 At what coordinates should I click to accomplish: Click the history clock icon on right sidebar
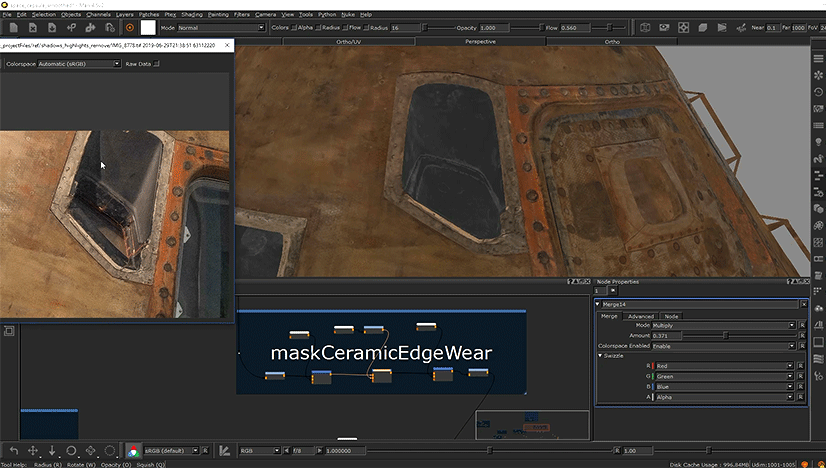(x=818, y=92)
